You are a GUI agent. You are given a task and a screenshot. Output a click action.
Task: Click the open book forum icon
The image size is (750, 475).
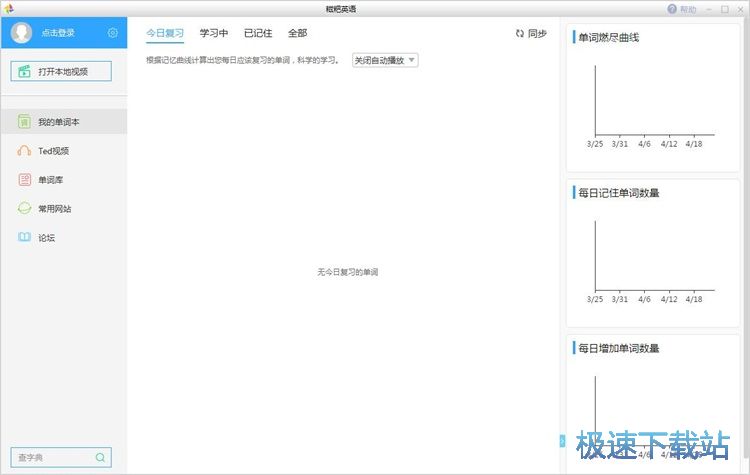pos(24,237)
